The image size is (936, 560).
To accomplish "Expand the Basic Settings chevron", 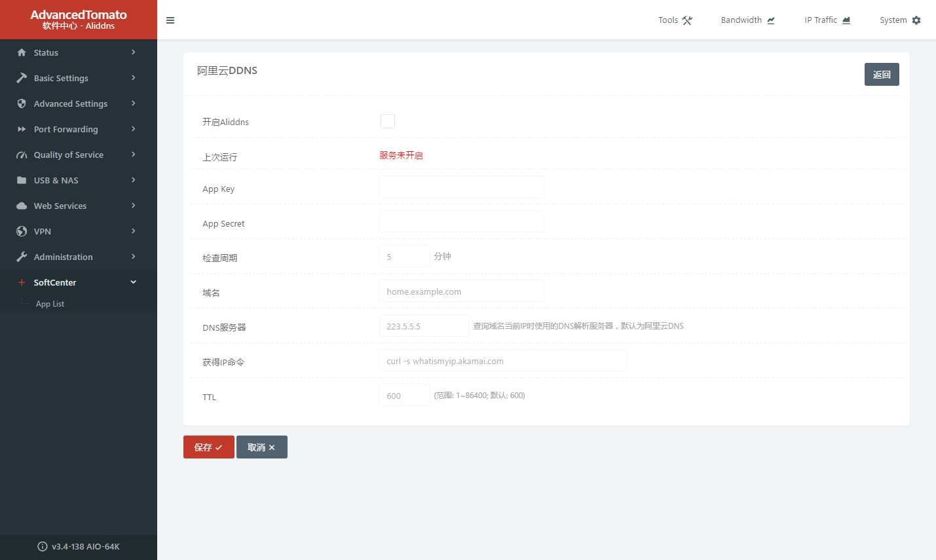I will click(134, 78).
